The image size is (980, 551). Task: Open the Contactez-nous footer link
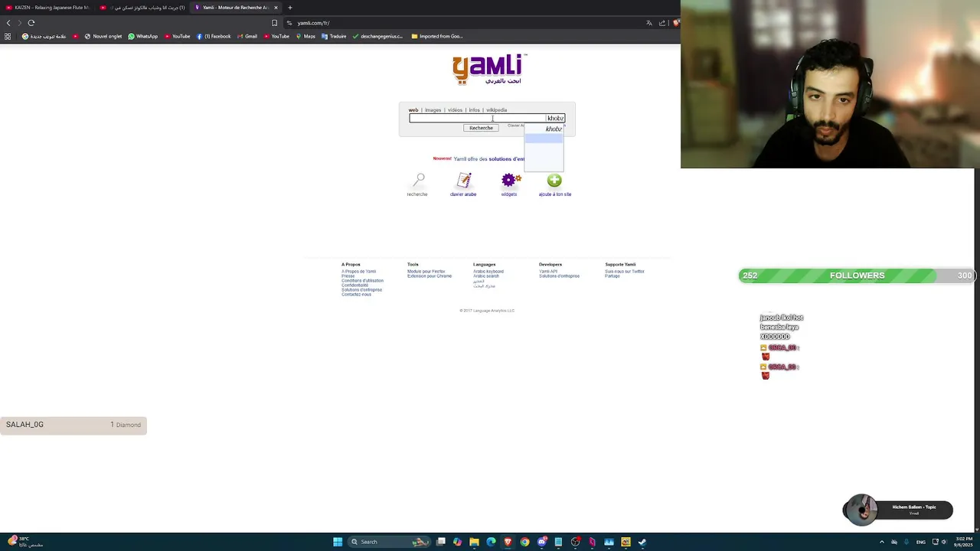(356, 295)
